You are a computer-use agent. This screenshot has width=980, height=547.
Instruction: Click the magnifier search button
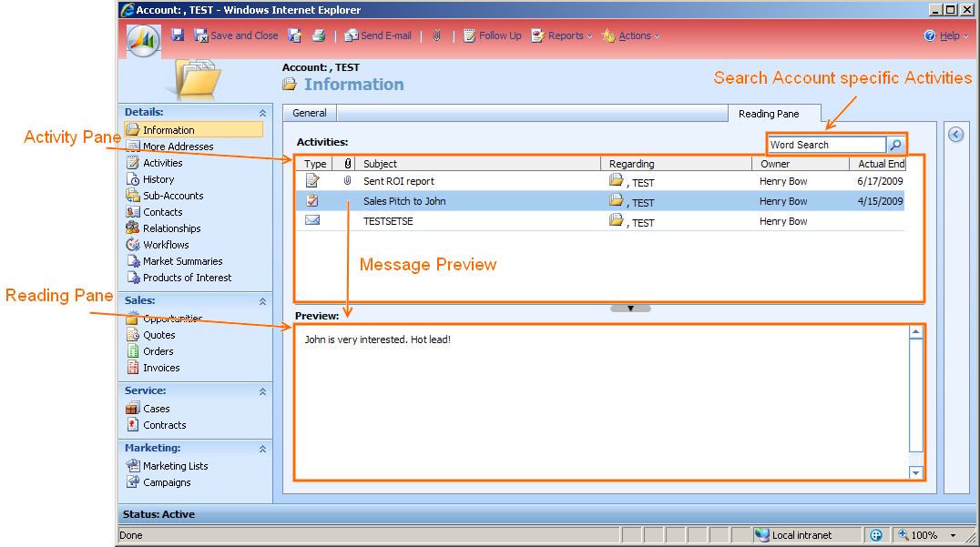pyautogui.click(x=895, y=144)
